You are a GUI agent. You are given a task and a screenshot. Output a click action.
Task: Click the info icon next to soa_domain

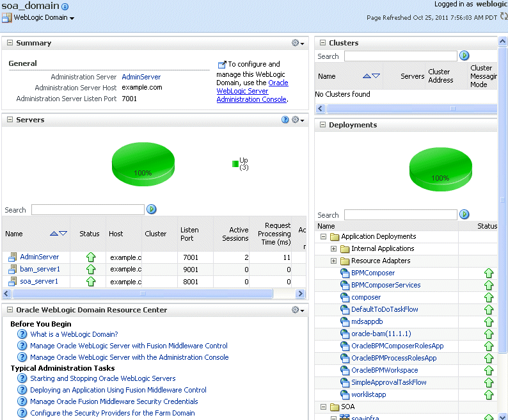coord(65,6)
